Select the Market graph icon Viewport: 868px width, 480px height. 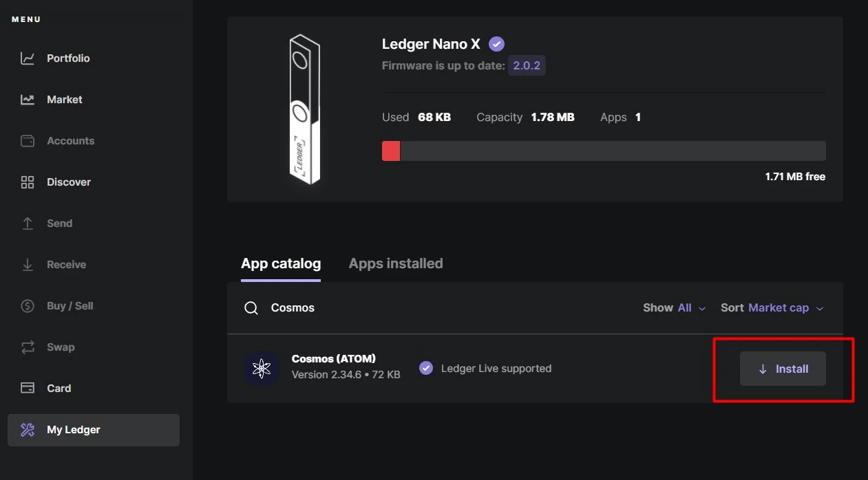click(x=28, y=100)
